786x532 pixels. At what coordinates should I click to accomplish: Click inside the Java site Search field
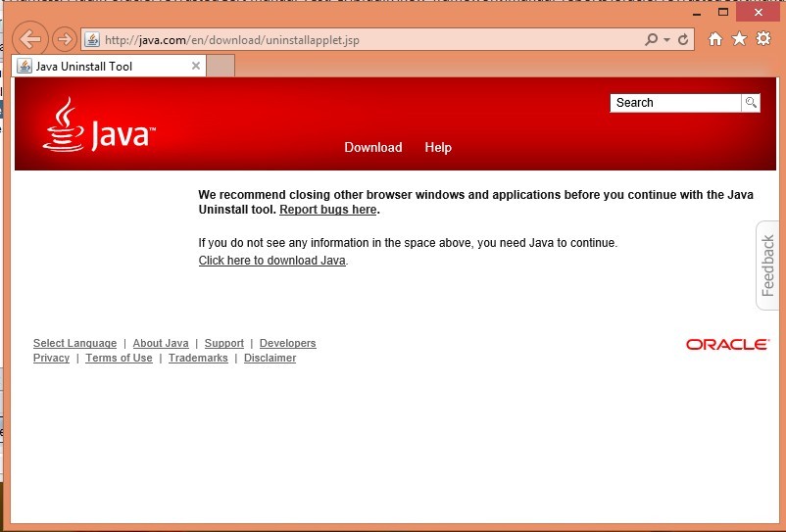[676, 103]
